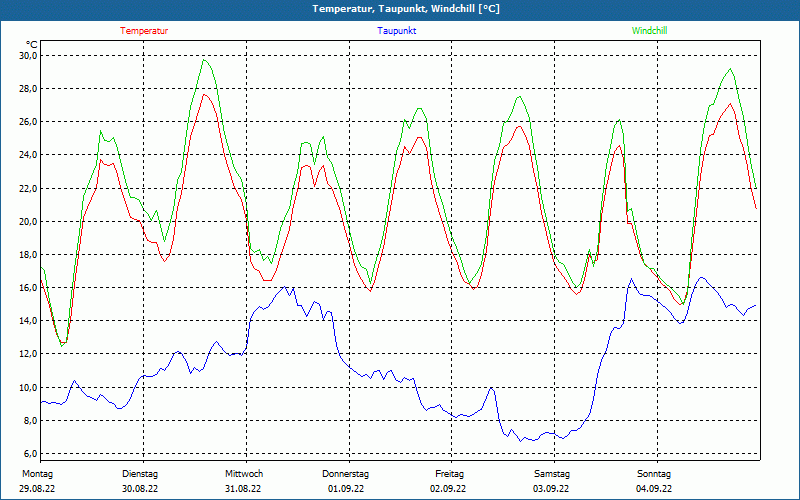Click the date 31.08.22
Viewport: 800px width, 500px height.
pos(243,489)
